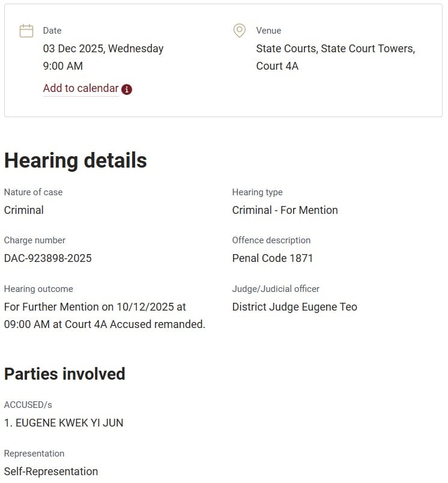The width and height of the screenshot is (448, 483).
Task: Click the 9:00 AM hearing time
Action: [x=63, y=66]
